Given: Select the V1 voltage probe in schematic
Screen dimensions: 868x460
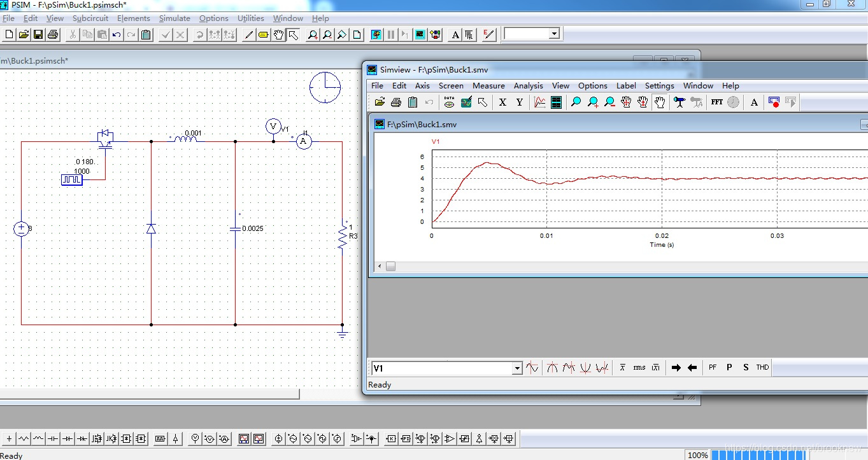Looking at the screenshot, I should coord(273,127).
